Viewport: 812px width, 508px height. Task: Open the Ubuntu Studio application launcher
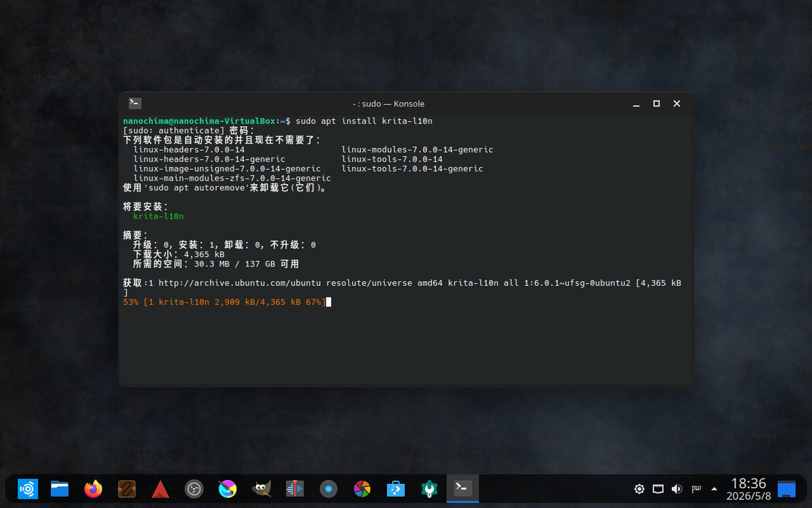27,489
